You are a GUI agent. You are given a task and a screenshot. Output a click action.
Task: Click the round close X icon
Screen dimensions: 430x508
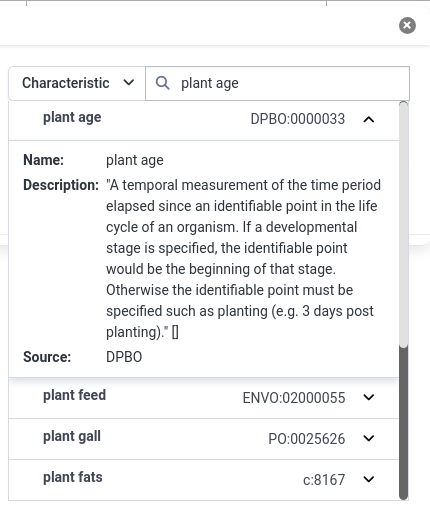(407, 25)
